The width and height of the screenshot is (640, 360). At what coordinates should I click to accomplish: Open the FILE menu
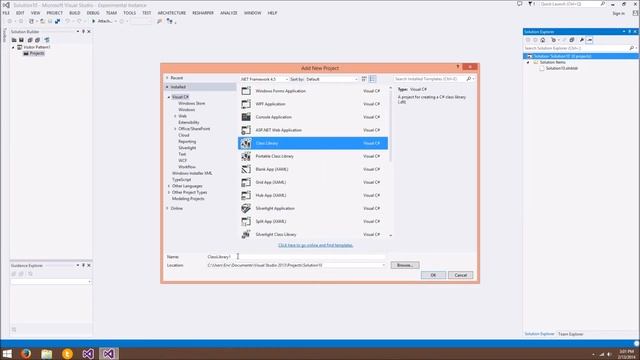click(x=6, y=13)
